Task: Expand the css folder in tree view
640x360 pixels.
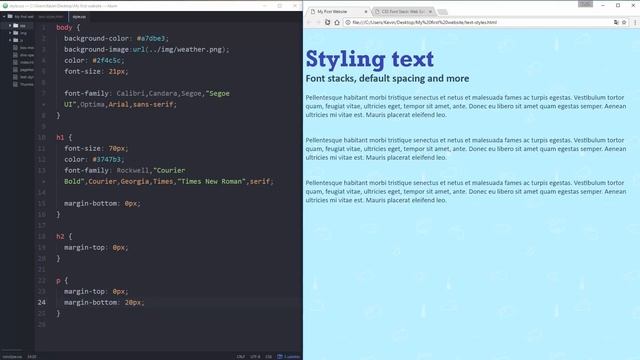Action: pyautogui.click(x=10, y=26)
